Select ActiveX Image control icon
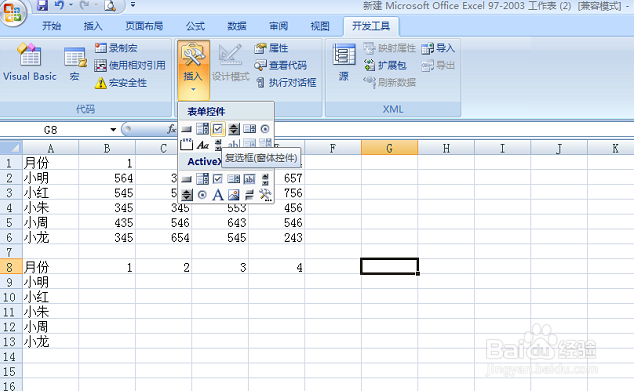 (x=234, y=195)
